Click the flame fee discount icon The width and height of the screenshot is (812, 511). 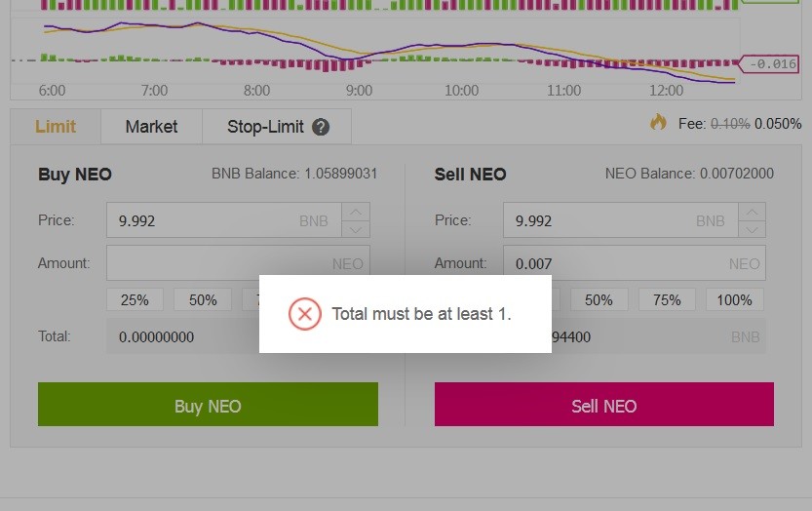tap(658, 122)
